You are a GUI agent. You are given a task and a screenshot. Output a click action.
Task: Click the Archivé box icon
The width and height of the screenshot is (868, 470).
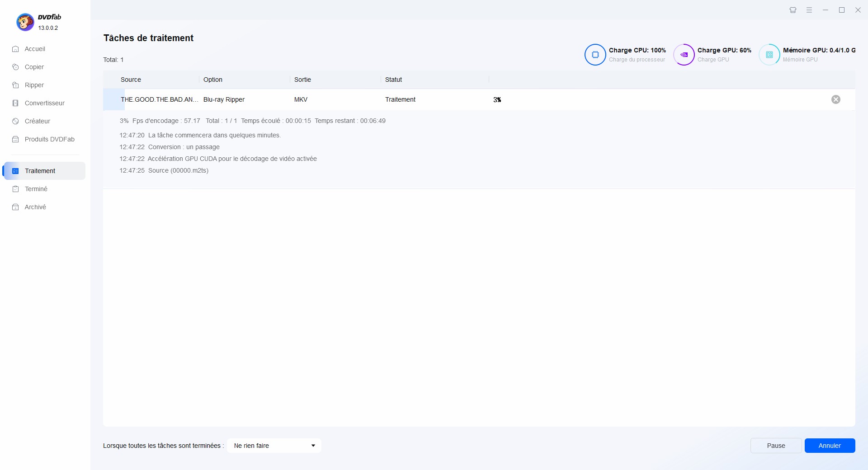(15, 207)
